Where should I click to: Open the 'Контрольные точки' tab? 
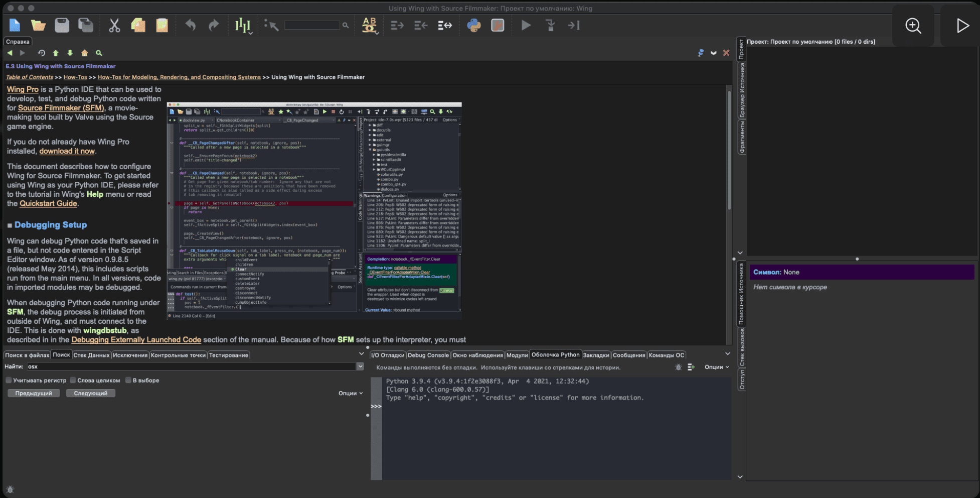click(178, 355)
